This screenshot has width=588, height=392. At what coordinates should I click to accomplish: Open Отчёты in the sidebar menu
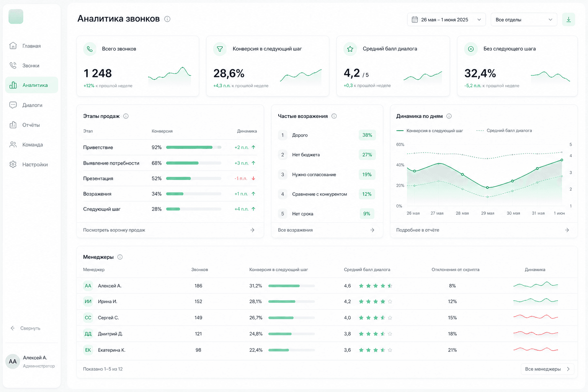pos(31,125)
